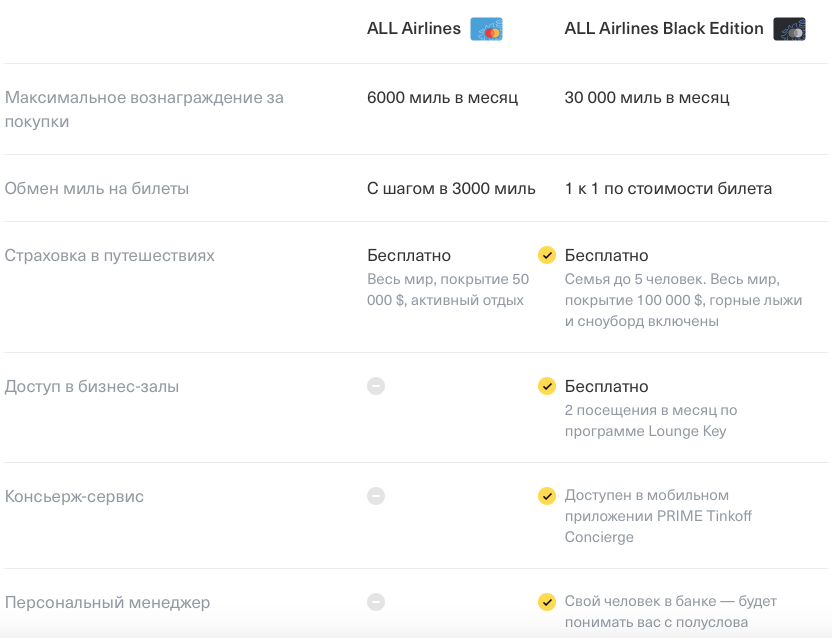Click the Обмен миль на билеты label
This screenshot has width=832, height=638.
coord(97,188)
